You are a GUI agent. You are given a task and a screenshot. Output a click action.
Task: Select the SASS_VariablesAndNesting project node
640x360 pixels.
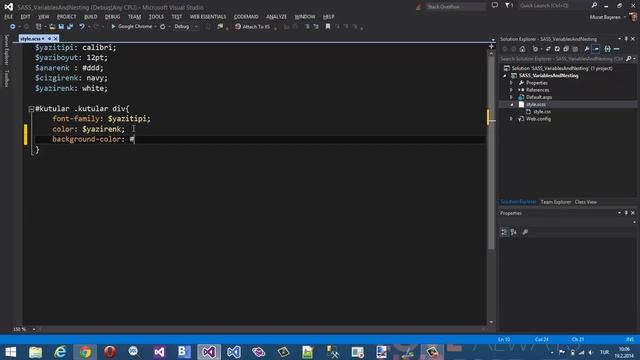click(x=548, y=76)
